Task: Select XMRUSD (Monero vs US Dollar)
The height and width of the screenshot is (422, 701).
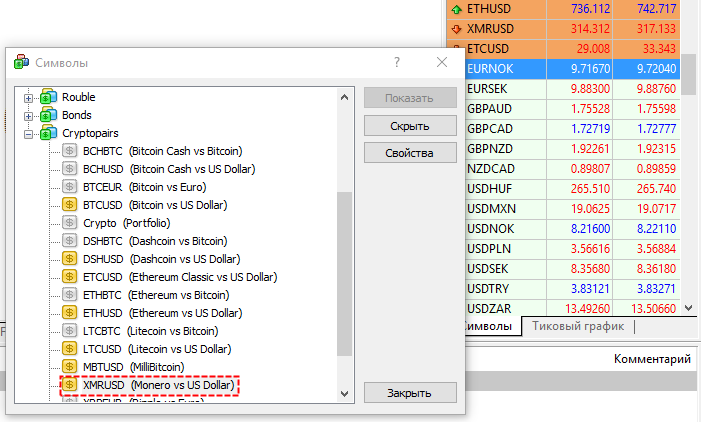Action: tap(159, 385)
